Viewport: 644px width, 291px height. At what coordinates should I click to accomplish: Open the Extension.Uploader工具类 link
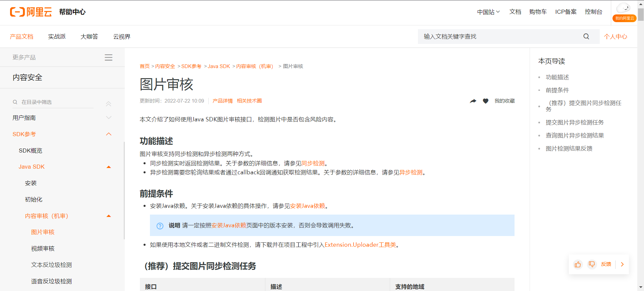(360, 245)
